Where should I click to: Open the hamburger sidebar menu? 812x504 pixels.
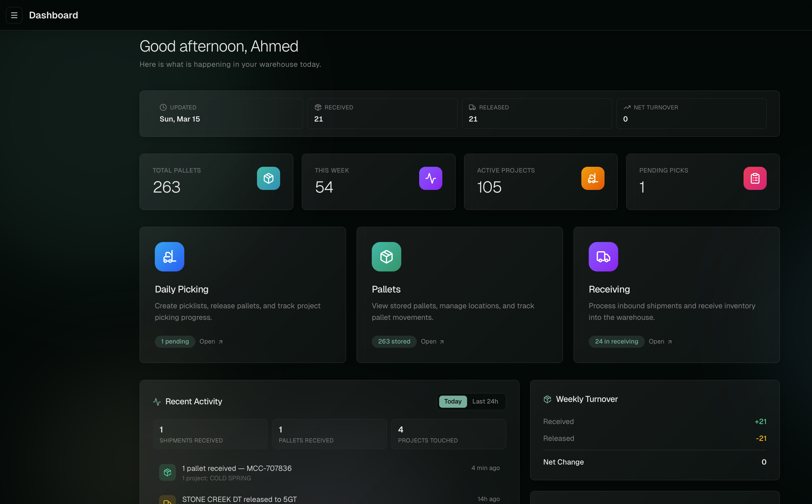(x=14, y=15)
